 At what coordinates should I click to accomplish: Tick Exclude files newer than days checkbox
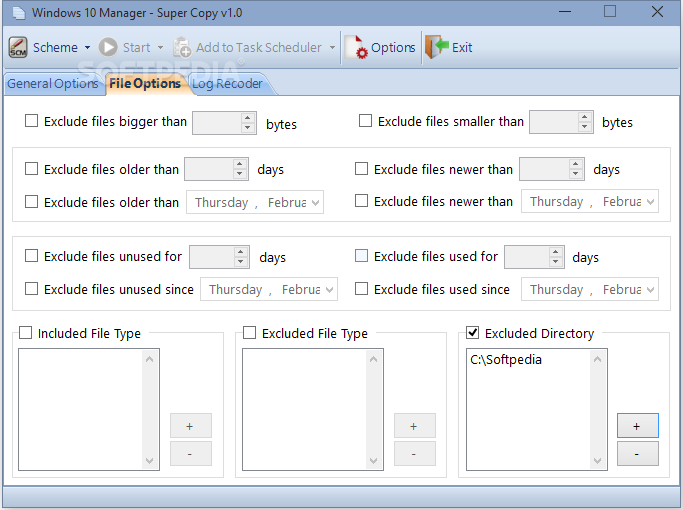pyautogui.click(x=362, y=169)
